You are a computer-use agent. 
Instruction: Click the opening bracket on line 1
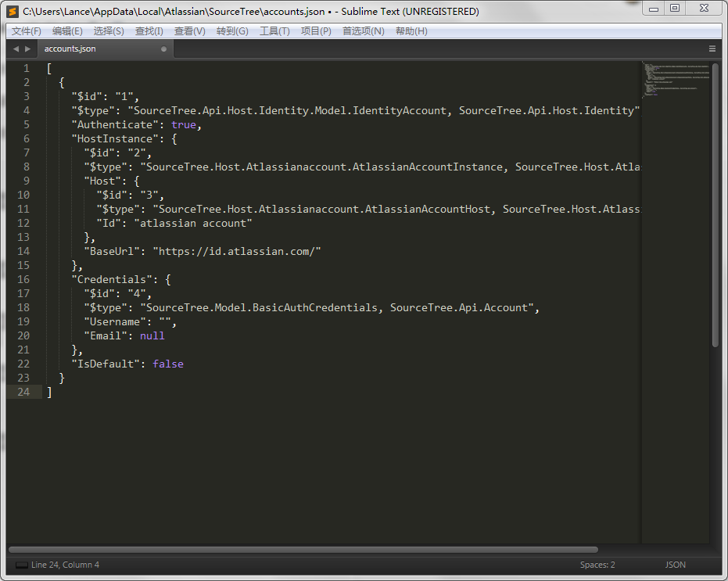point(49,69)
